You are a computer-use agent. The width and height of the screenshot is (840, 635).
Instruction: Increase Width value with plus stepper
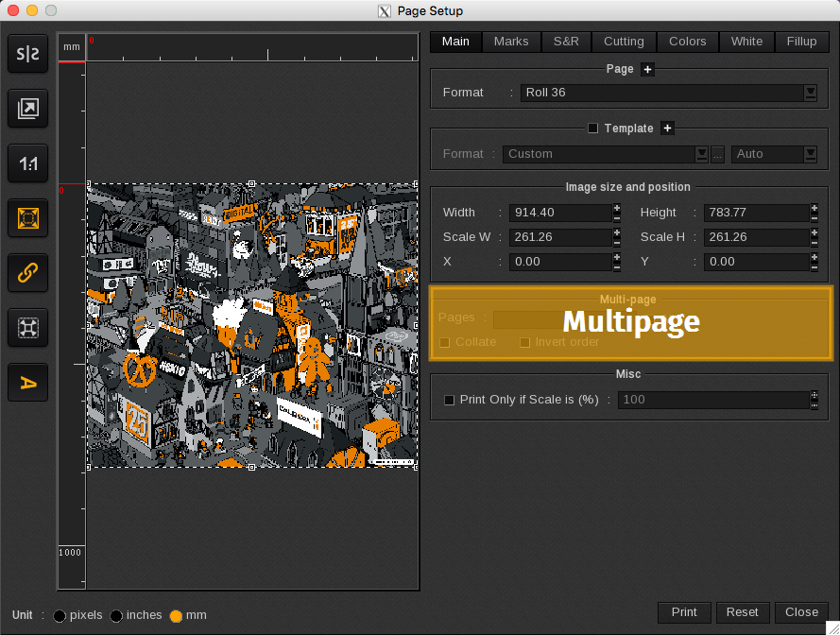coord(617,208)
